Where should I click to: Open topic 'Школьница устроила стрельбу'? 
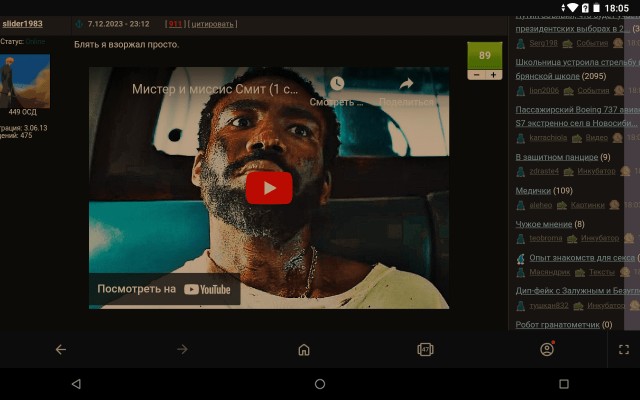[x=577, y=69]
